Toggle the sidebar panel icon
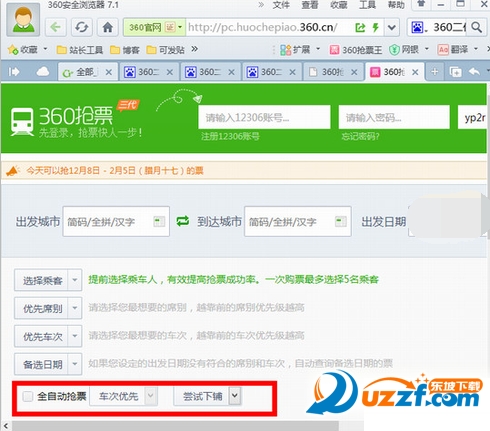 [x=14, y=72]
